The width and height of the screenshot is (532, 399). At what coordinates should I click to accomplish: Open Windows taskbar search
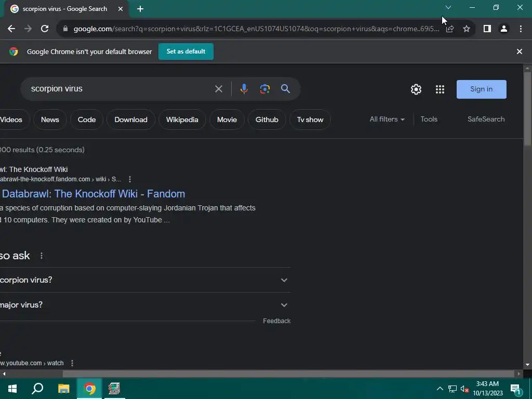click(37, 389)
